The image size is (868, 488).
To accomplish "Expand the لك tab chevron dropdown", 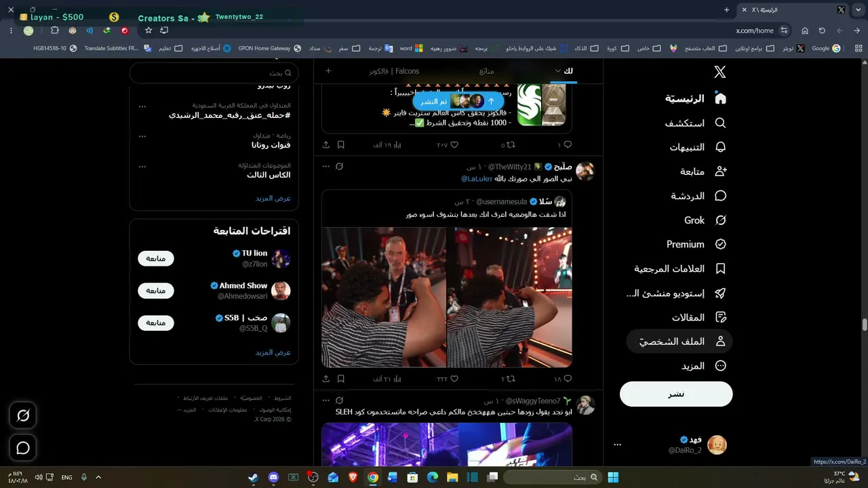I will [x=558, y=70].
